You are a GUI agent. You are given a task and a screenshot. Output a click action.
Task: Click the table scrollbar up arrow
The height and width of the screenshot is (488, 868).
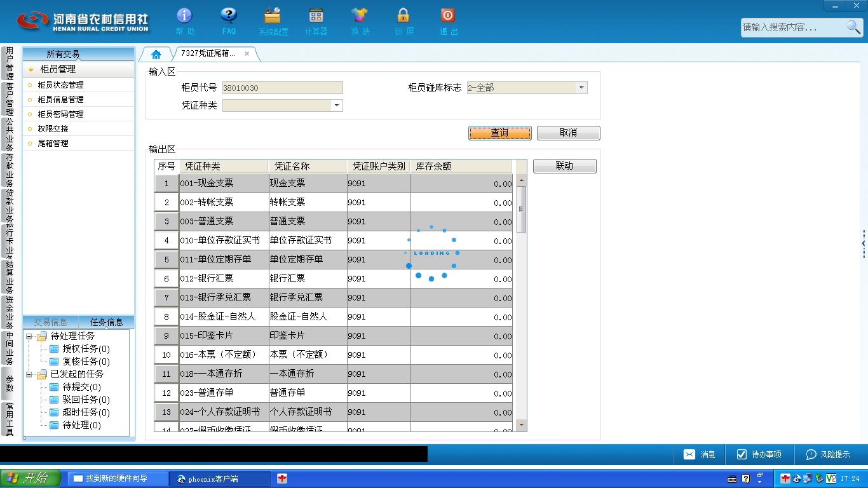click(x=522, y=180)
